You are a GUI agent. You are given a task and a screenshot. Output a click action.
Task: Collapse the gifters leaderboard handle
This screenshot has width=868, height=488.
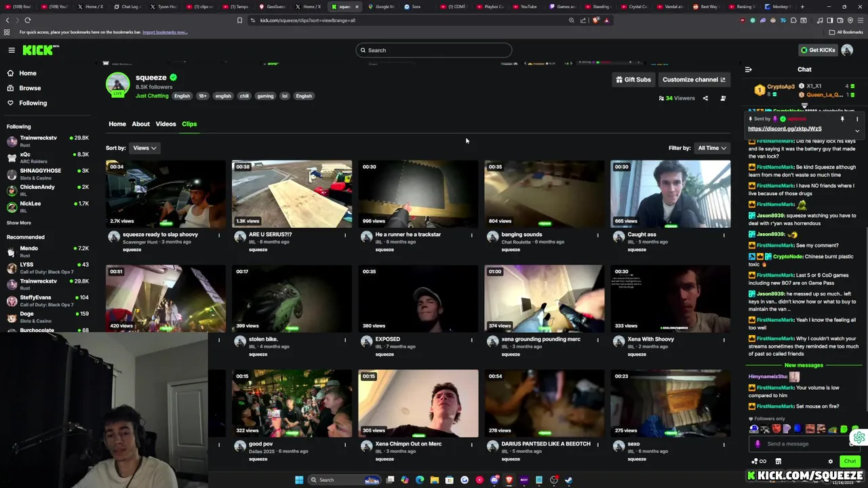point(804,106)
